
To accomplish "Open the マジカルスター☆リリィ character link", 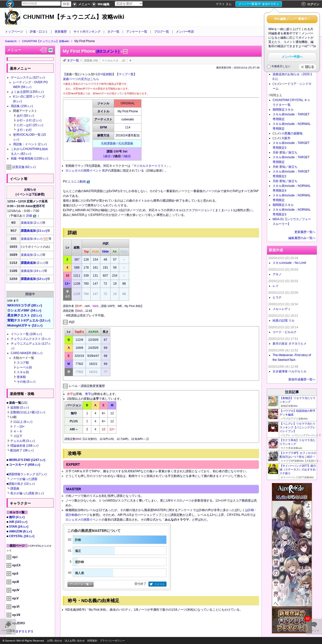I will [150, 166].
